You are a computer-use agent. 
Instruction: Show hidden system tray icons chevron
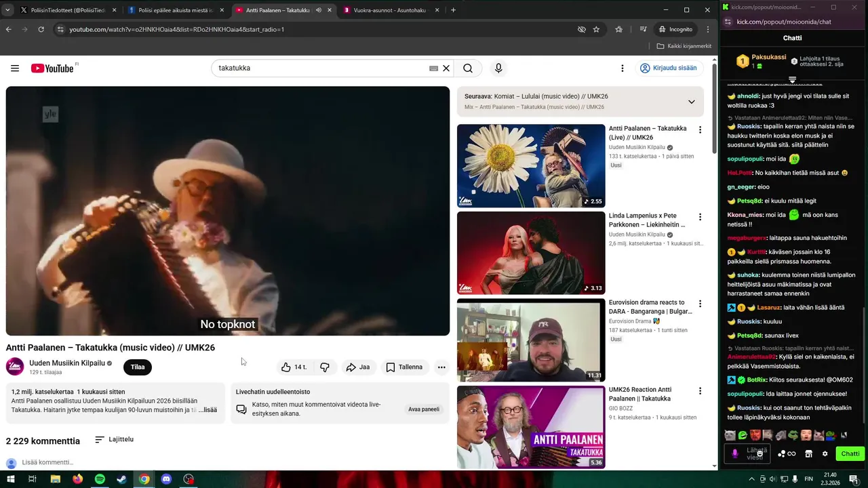pyautogui.click(x=751, y=479)
